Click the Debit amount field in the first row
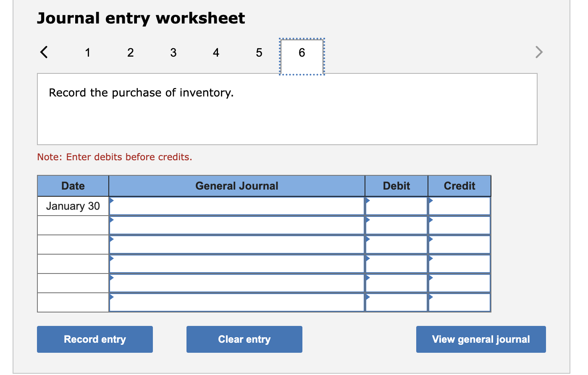Viewport: 588px width, 375px height. click(396, 206)
